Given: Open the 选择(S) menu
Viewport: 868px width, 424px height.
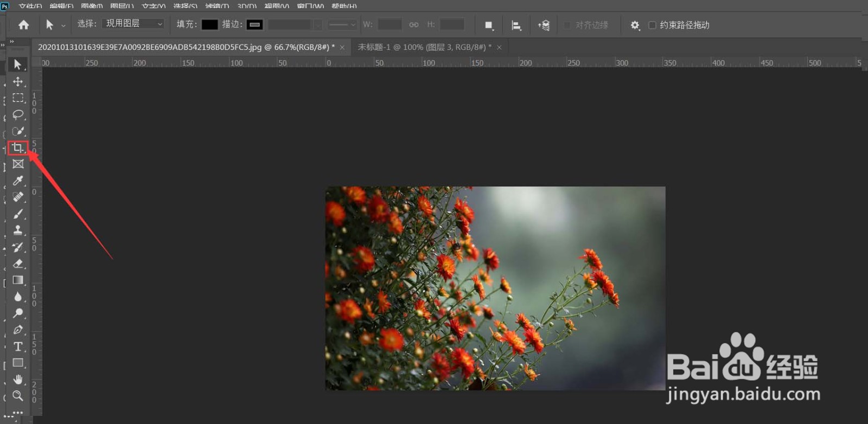Looking at the screenshot, I should 186,5.
